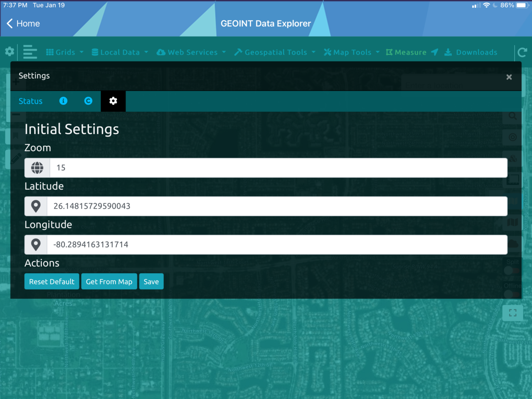Viewport: 532px width, 399px height.
Task: Click the Wi-Fi icon in status bar
Action: coord(486,5)
